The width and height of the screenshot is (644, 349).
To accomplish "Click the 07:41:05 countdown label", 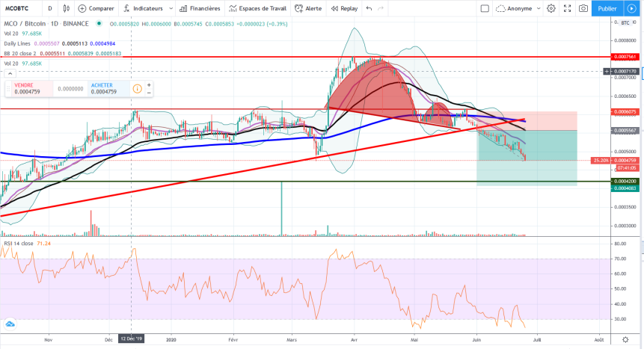I will tap(627, 168).
